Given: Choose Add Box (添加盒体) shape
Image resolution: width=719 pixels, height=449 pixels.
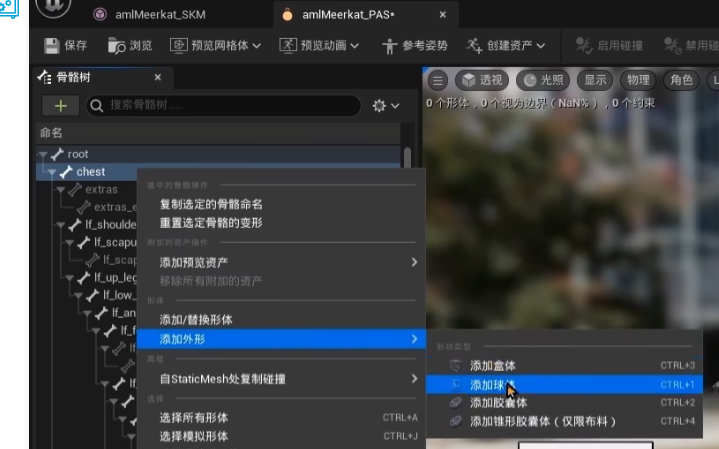Looking at the screenshot, I should 564,366.
